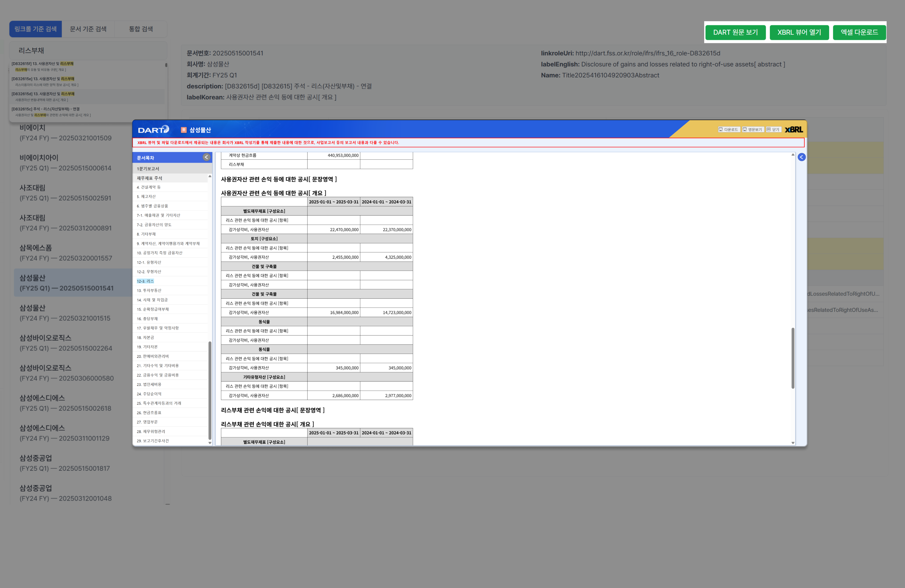Expand the 재무제표 주석 section
The width and height of the screenshot is (905, 588).
pyautogui.click(x=149, y=178)
